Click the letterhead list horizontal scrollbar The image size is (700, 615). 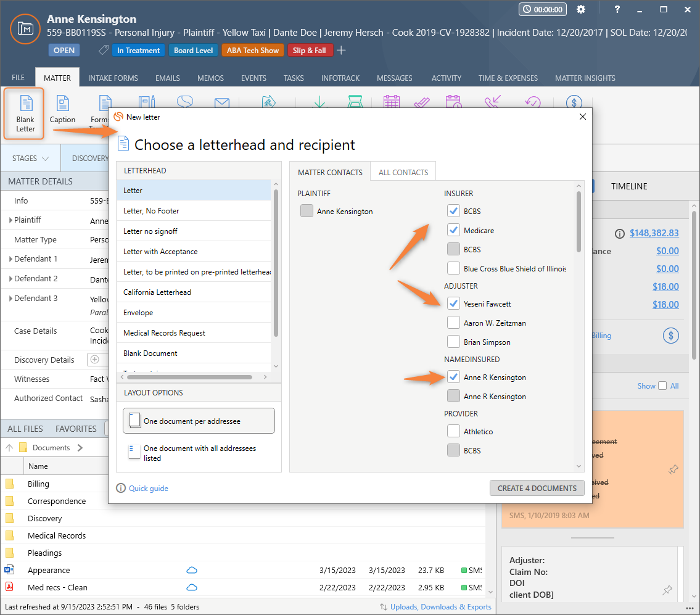pyautogui.click(x=189, y=378)
